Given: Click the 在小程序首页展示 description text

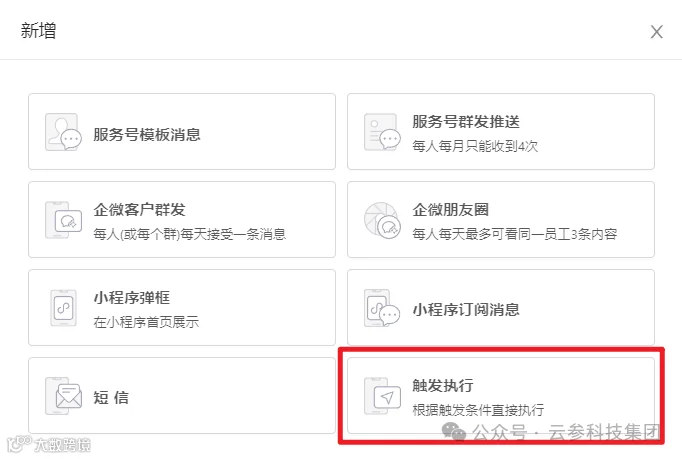Looking at the screenshot, I should (146, 322).
